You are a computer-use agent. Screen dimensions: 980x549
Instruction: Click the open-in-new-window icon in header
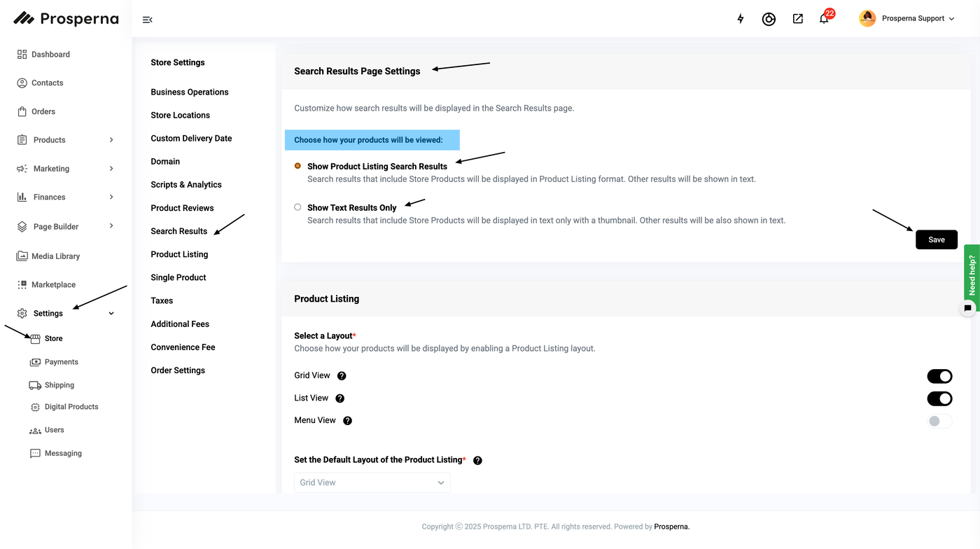click(797, 19)
